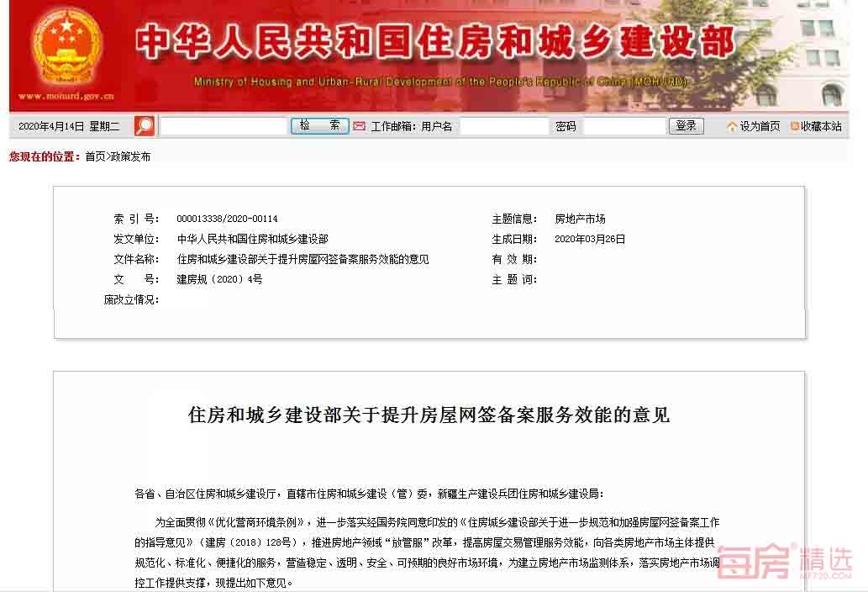Click the magnifying glass search icon

point(145,126)
